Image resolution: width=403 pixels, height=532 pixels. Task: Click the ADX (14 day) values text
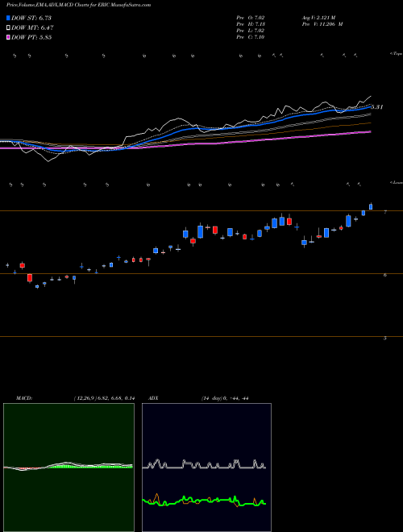tap(225, 398)
